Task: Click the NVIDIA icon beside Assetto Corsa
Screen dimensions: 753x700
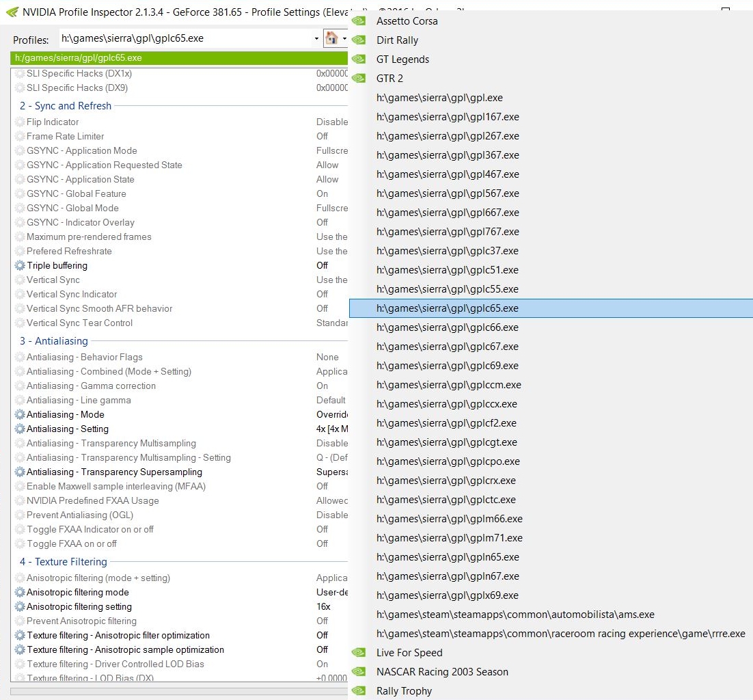Action: click(x=359, y=21)
